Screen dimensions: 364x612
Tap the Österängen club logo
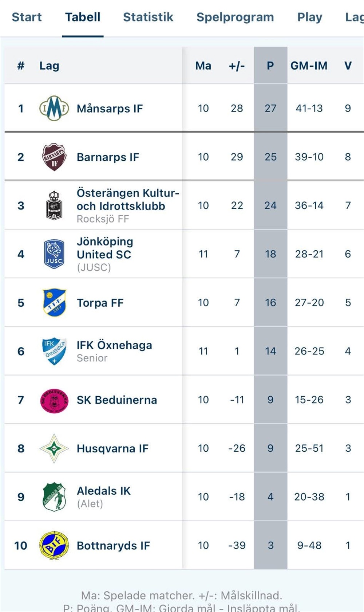(54, 205)
